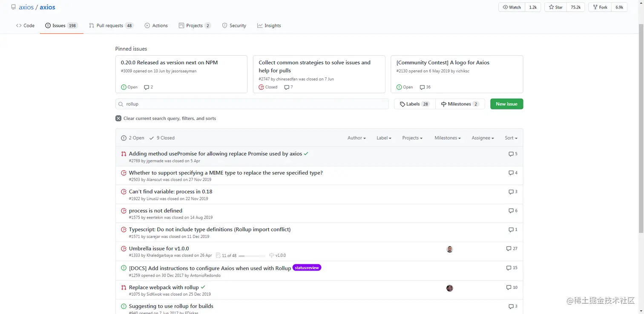
Task: Open issue process is not defined
Action: [155, 211]
